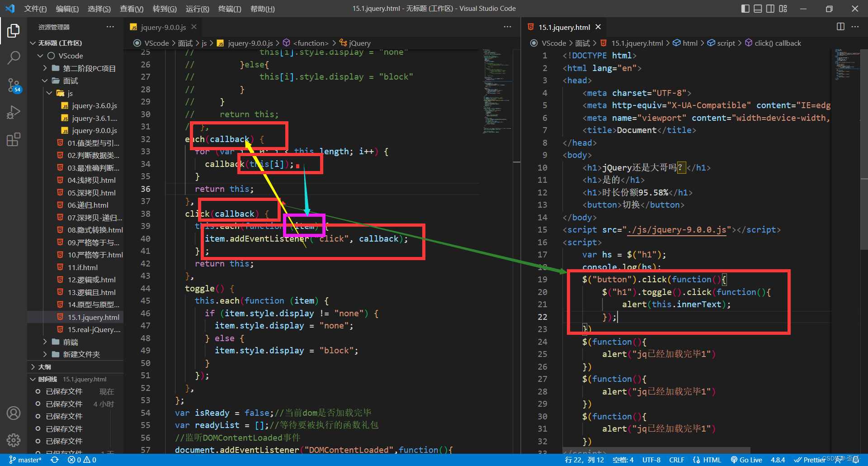Click the Accounts icon in activity bar
The width and height of the screenshot is (868, 466).
click(x=14, y=413)
